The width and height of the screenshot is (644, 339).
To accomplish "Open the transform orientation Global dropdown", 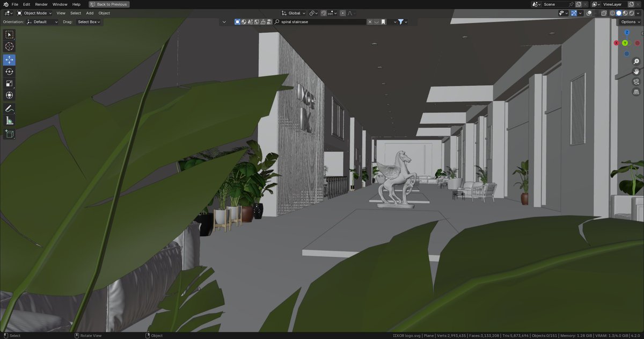I will click(294, 13).
